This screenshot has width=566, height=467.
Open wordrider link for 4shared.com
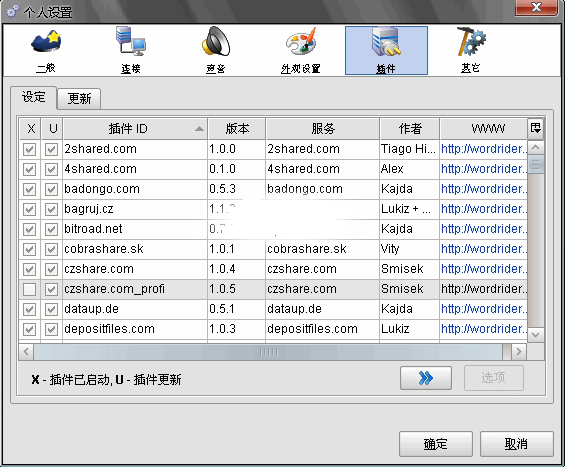484,169
